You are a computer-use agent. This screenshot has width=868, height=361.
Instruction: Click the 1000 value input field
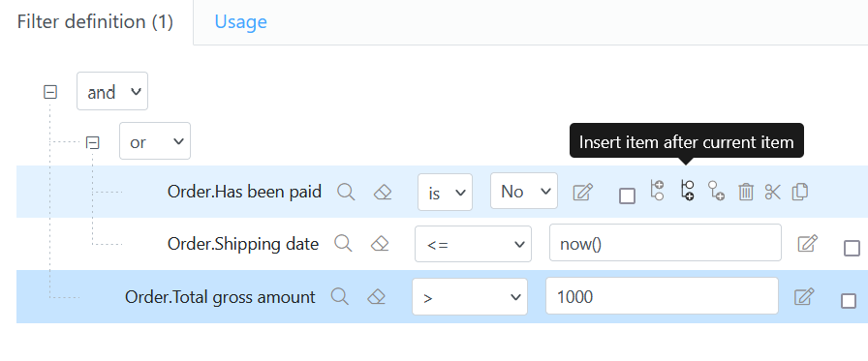[662, 296]
